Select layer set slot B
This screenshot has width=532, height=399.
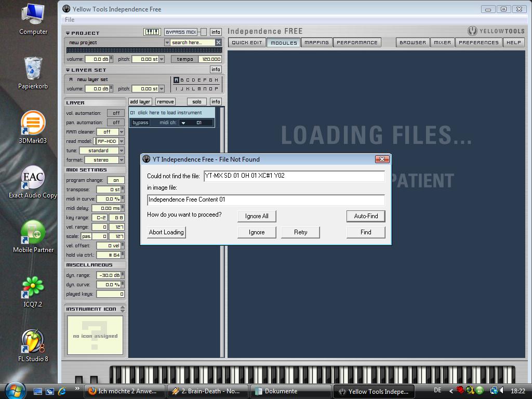pyautogui.click(x=182, y=80)
